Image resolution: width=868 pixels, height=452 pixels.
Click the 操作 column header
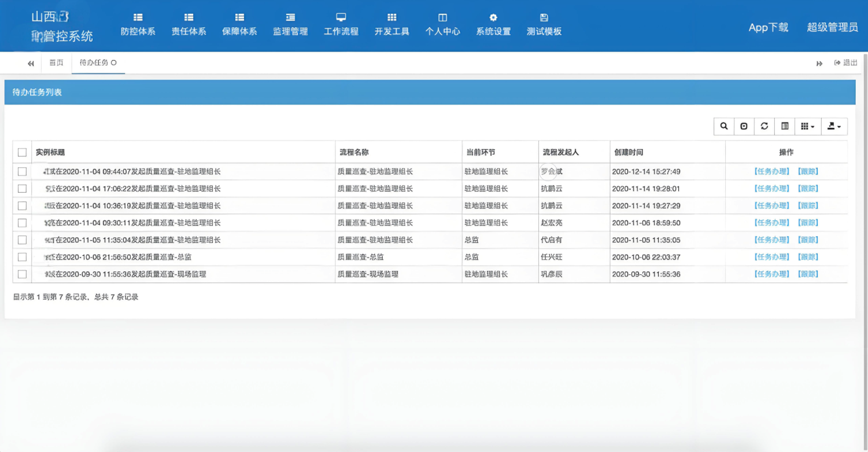click(786, 152)
